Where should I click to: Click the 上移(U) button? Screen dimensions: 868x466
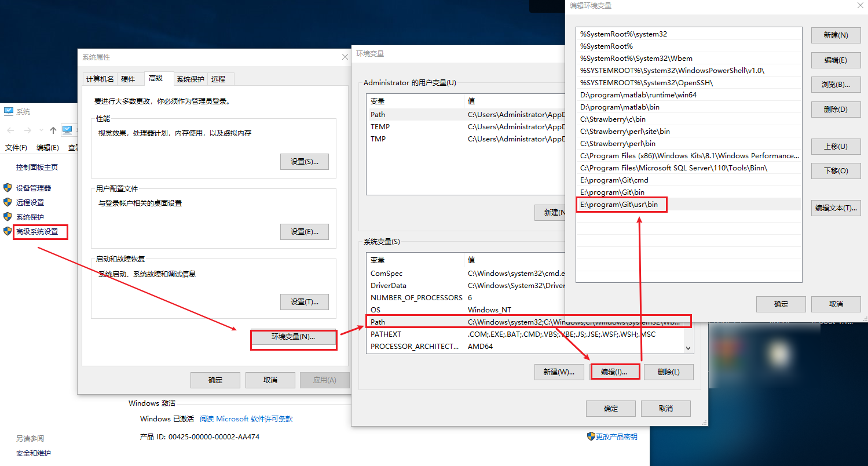tap(836, 146)
